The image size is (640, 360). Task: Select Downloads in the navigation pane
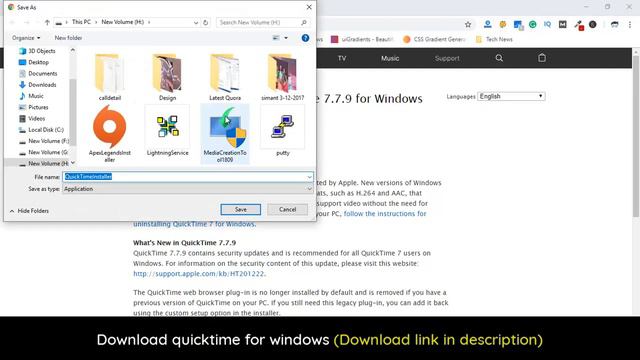tap(38, 85)
